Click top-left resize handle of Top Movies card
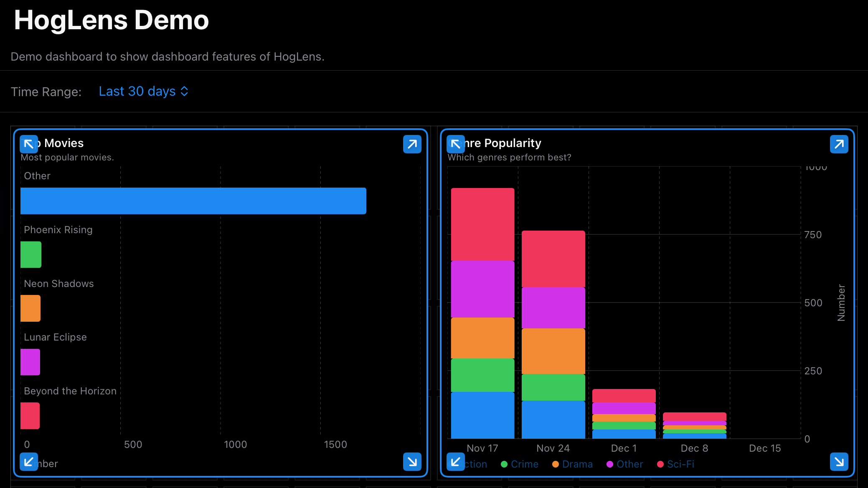 click(29, 144)
